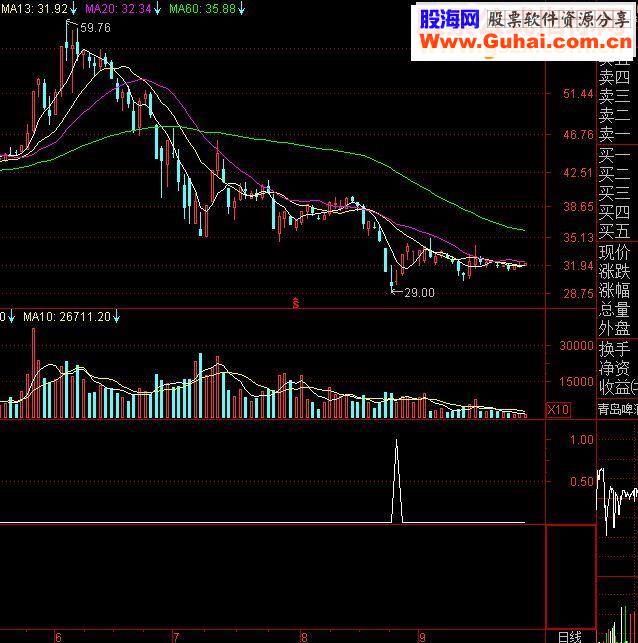
Task: Click the 青岛啤酒 stock name
Action: click(x=617, y=409)
